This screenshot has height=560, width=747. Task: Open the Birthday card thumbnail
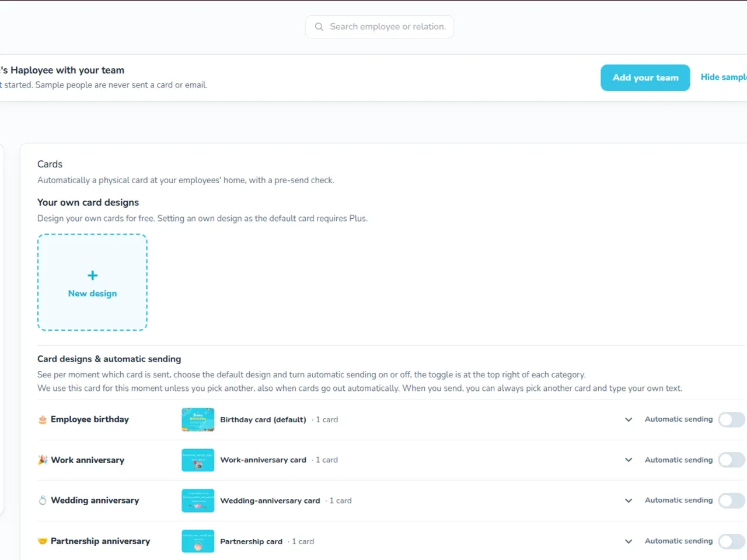[198, 419]
